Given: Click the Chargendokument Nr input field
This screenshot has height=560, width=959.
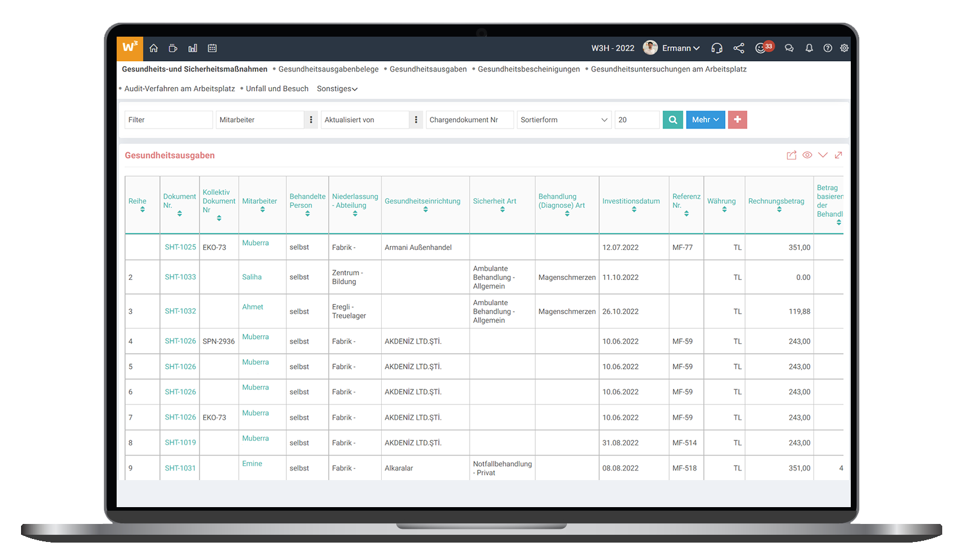Looking at the screenshot, I should coord(470,120).
